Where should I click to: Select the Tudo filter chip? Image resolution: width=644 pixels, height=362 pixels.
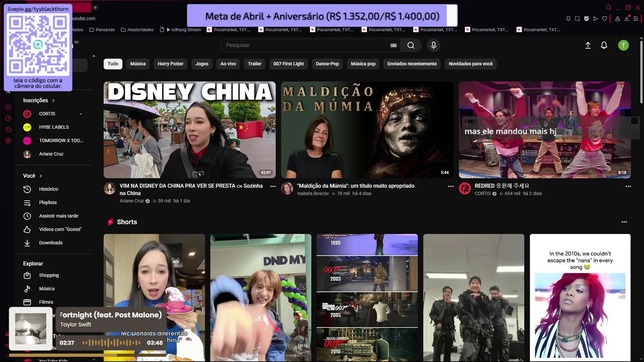[113, 64]
